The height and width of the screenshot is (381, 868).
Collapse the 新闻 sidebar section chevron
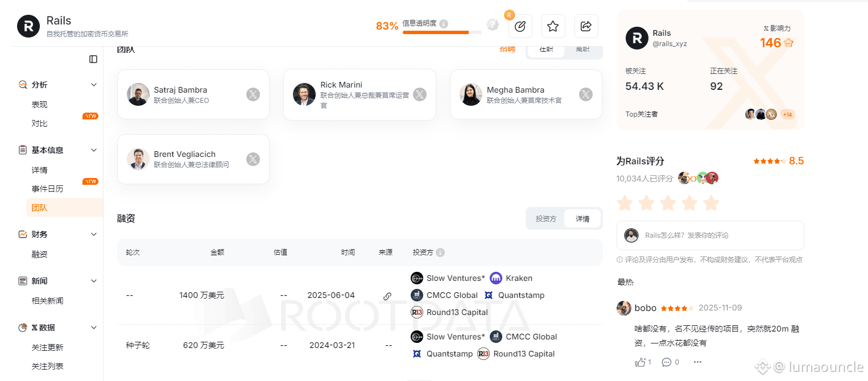94,281
